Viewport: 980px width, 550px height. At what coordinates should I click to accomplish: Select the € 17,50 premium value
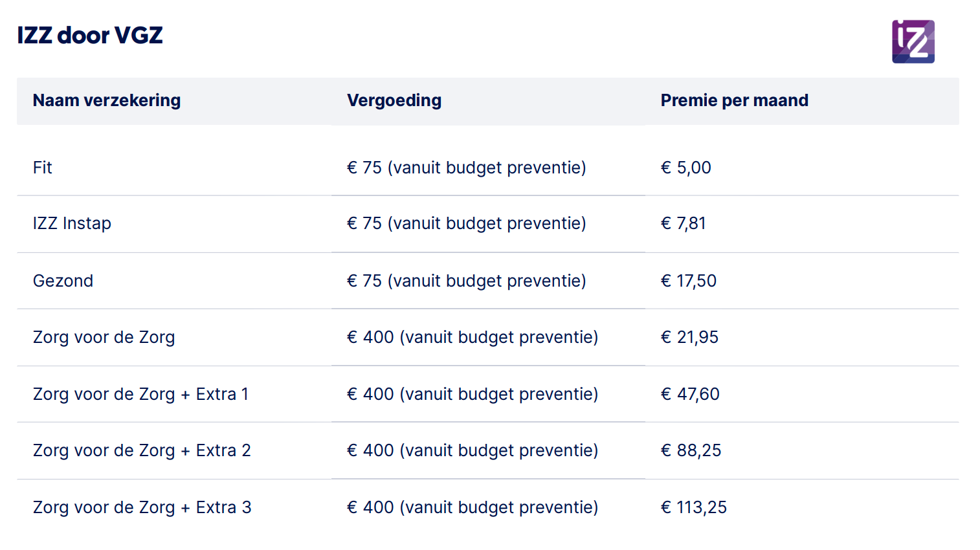pos(688,281)
